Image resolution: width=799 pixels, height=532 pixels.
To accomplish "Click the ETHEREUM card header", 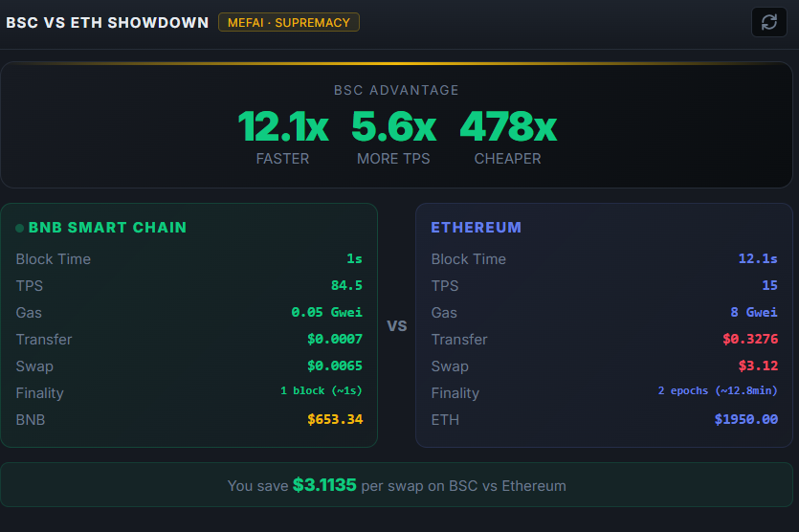I will click(x=476, y=228).
